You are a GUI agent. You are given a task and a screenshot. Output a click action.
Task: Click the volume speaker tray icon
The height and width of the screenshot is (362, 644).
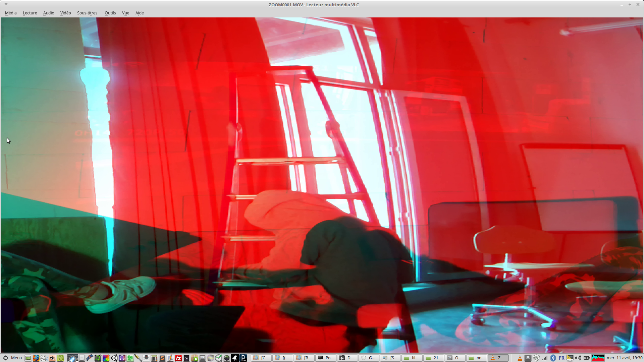[578, 358]
